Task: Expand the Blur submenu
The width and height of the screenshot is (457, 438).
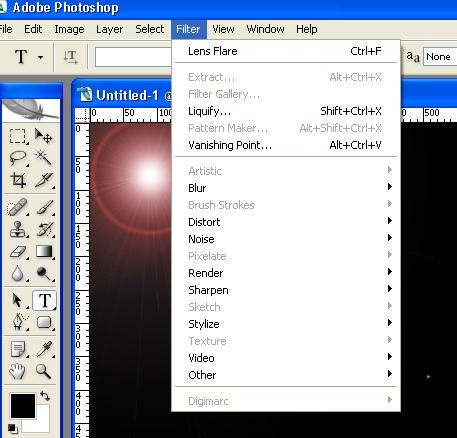Action: (285, 188)
